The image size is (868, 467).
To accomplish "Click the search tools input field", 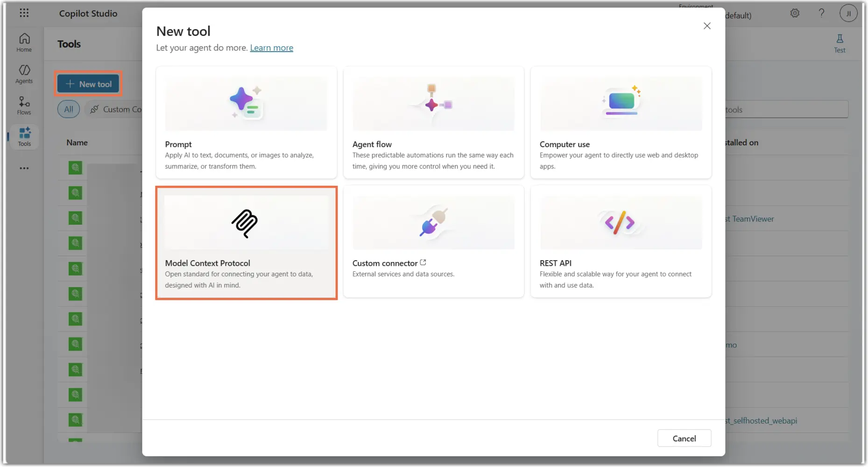I will (x=786, y=110).
